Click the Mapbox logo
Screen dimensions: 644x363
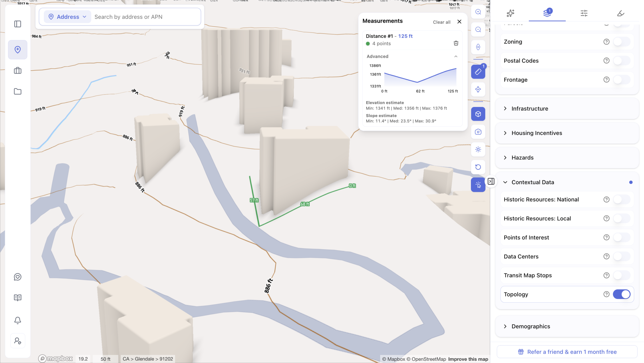click(55, 358)
